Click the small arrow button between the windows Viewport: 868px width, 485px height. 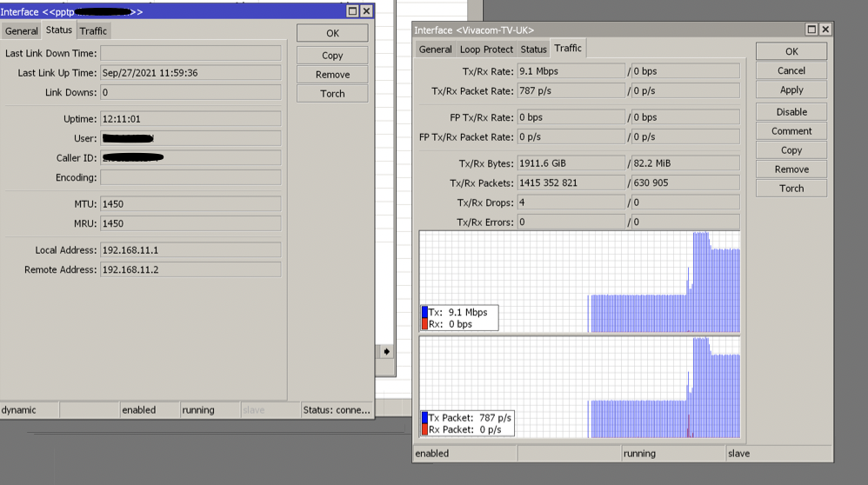click(x=386, y=351)
